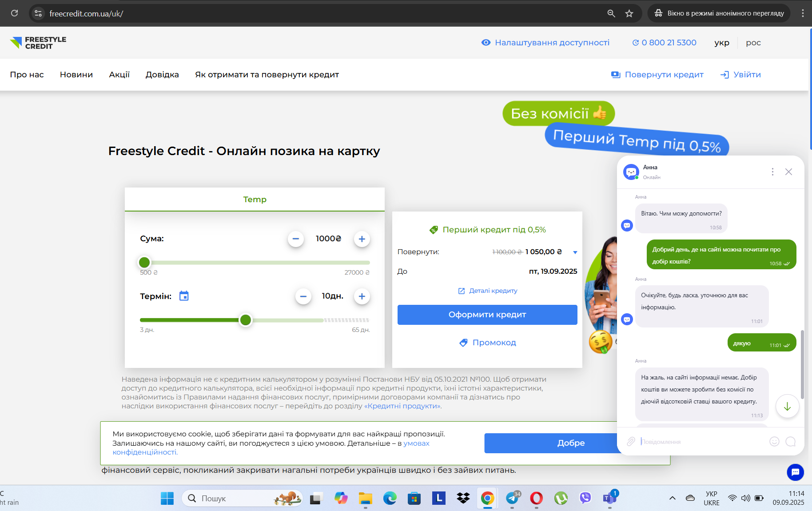812x511 pixels.
Task: Click the chat scrollbar
Action: point(802,364)
